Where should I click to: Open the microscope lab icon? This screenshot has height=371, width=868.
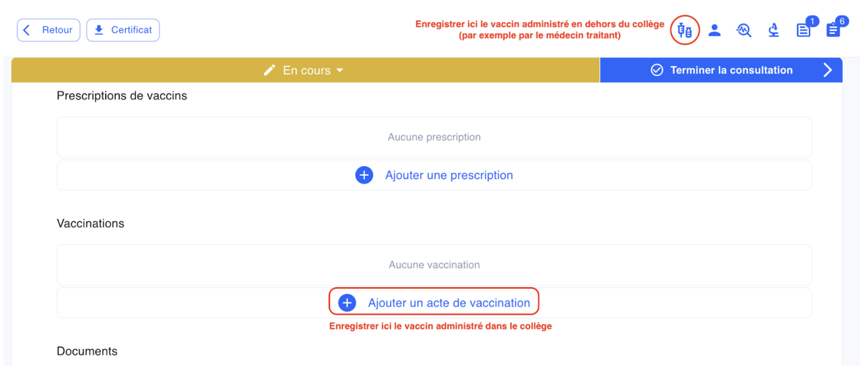[773, 30]
